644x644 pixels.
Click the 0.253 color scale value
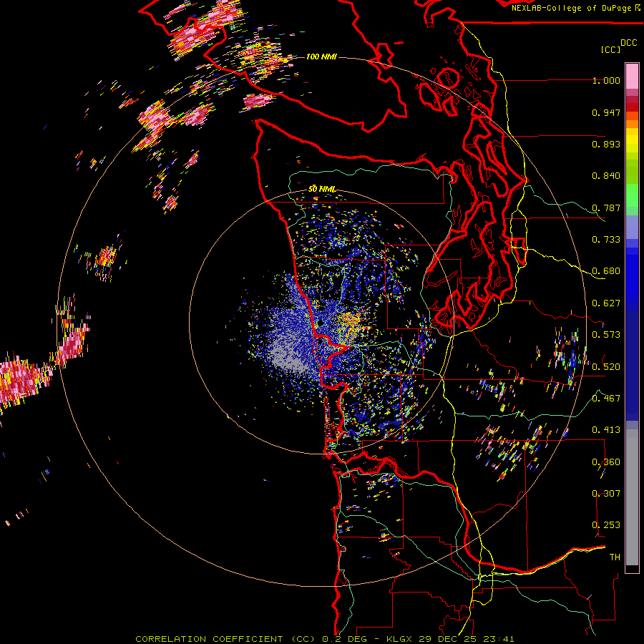(x=606, y=525)
